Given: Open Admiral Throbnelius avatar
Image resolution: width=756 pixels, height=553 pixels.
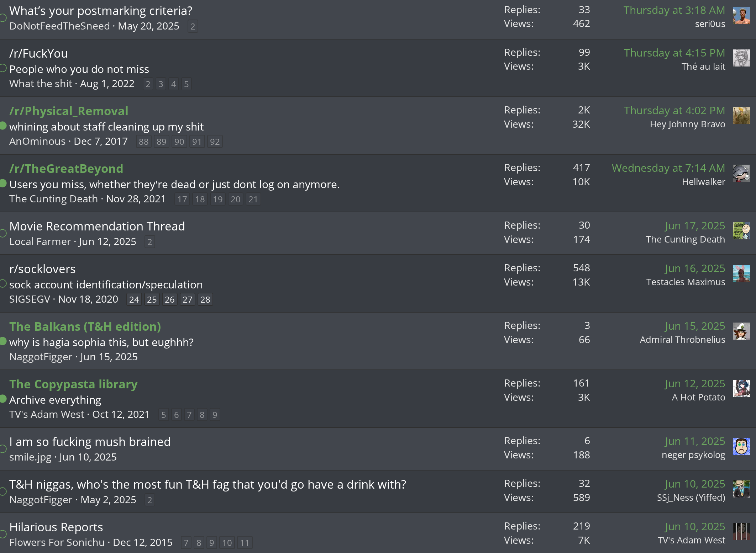Looking at the screenshot, I should pos(741,331).
